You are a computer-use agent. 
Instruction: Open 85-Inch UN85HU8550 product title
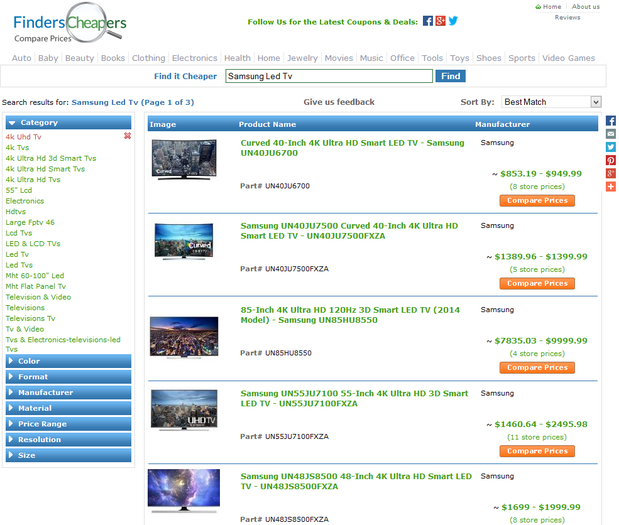click(350, 315)
